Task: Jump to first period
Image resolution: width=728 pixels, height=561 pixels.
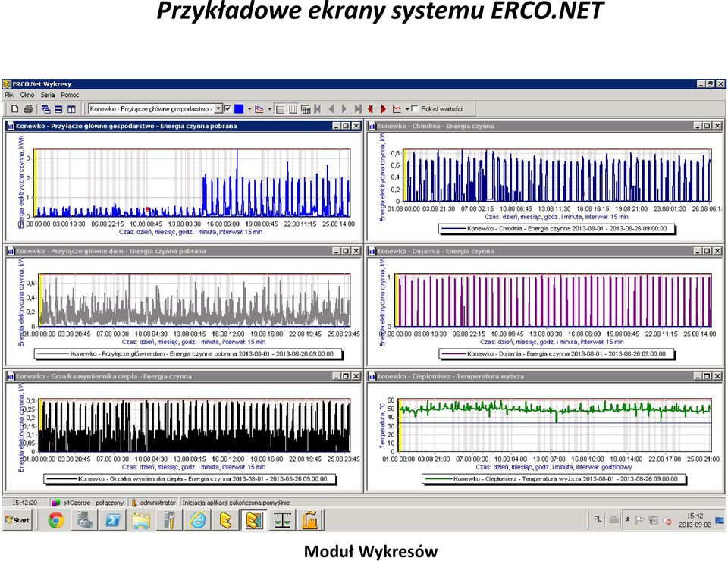Action: [318, 109]
